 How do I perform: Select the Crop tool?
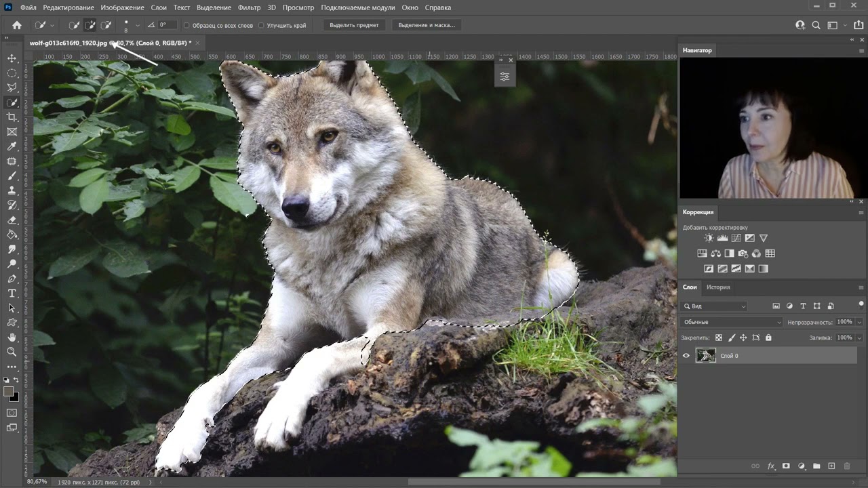(x=12, y=117)
